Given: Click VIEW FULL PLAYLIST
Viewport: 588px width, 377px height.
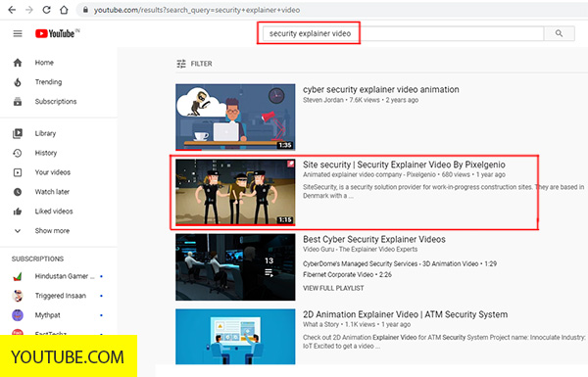Looking at the screenshot, I should coord(333,288).
